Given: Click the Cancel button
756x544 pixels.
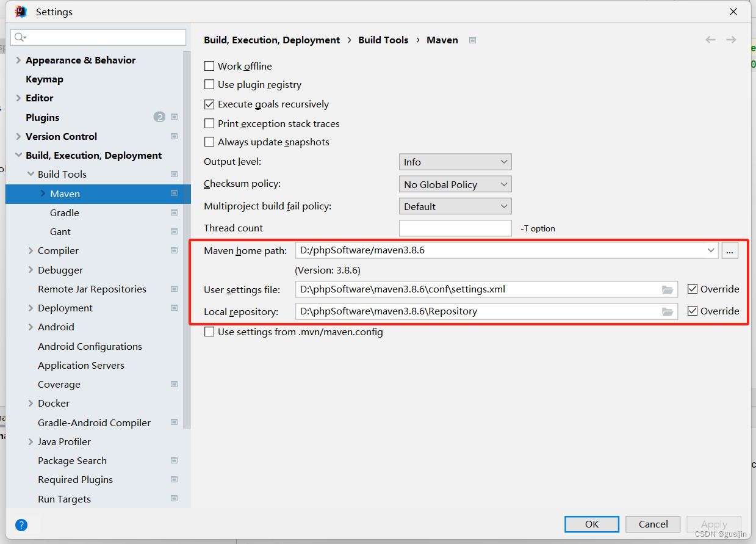Looking at the screenshot, I should 653,524.
